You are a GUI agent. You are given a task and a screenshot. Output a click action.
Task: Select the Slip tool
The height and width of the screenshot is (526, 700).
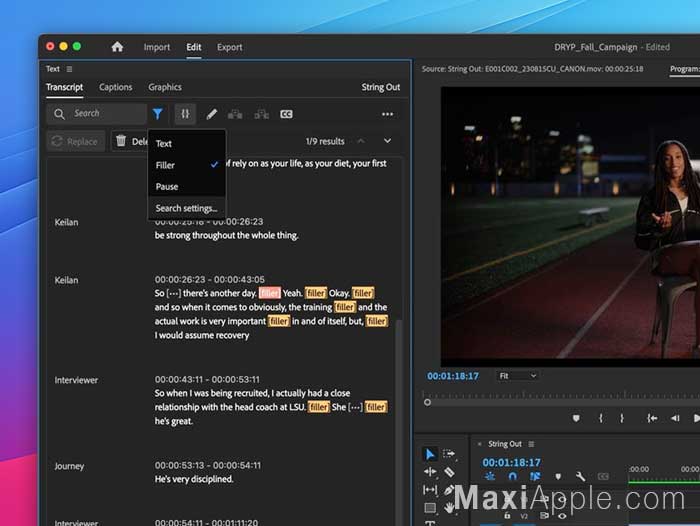(430, 490)
